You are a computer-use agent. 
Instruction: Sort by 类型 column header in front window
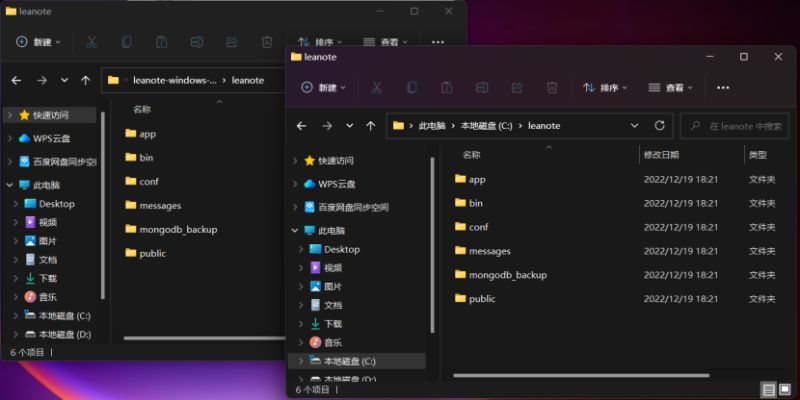758,155
